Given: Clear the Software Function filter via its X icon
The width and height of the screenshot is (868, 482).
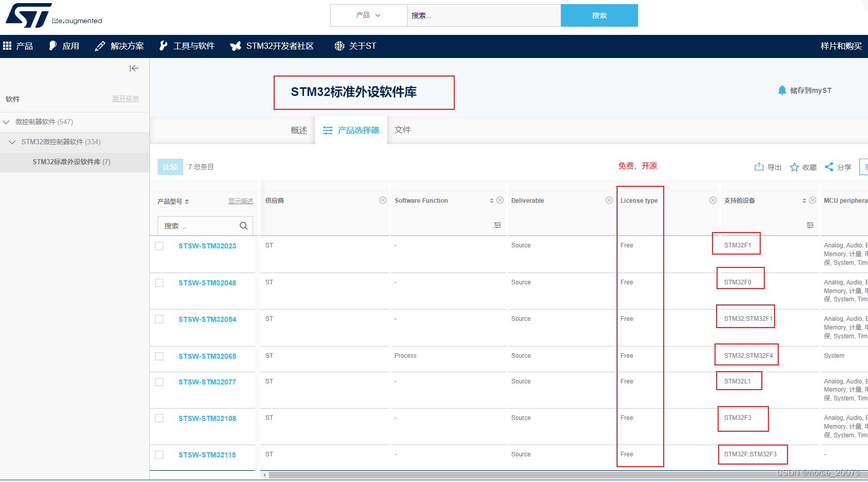Looking at the screenshot, I should point(500,200).
